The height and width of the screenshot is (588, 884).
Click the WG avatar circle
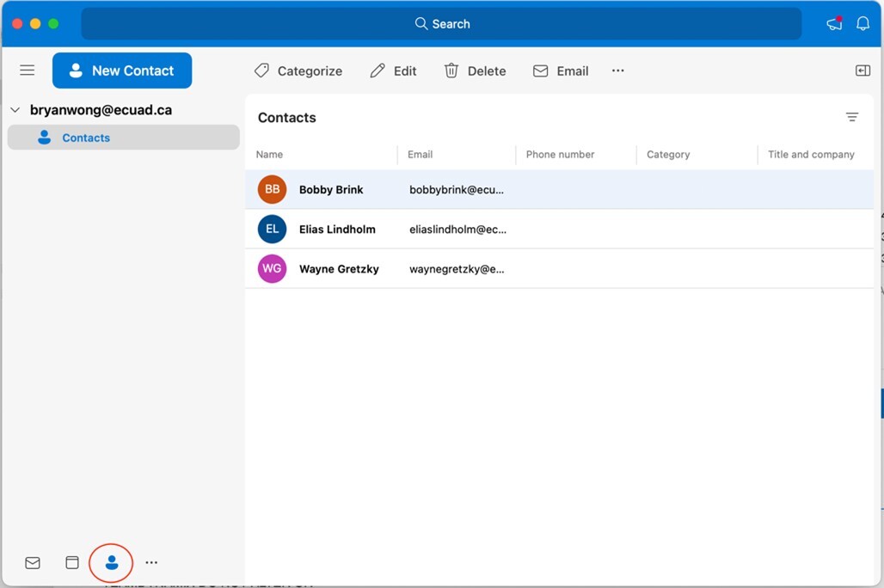click(273, 269)
